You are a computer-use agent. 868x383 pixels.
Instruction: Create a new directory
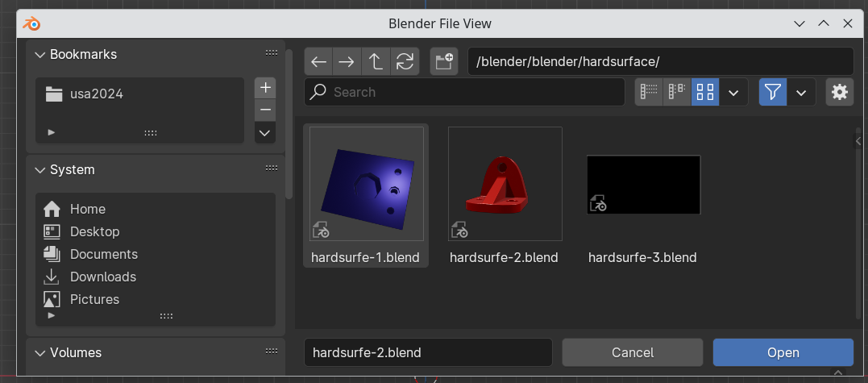(444, 61)
